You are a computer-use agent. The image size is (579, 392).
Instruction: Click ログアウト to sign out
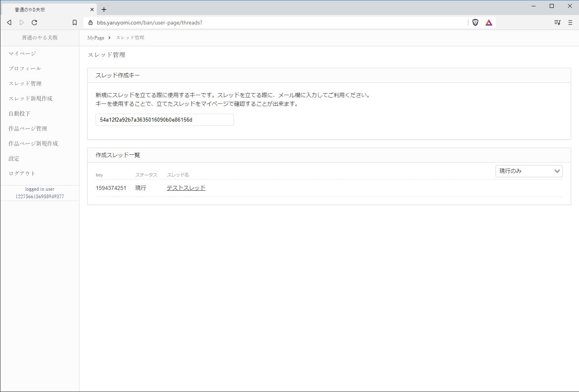tap(22, 173)
